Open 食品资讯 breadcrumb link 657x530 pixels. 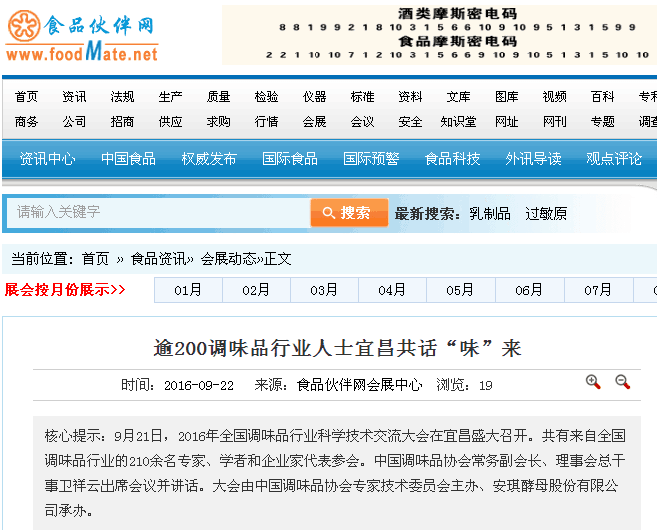pos(158,258)
